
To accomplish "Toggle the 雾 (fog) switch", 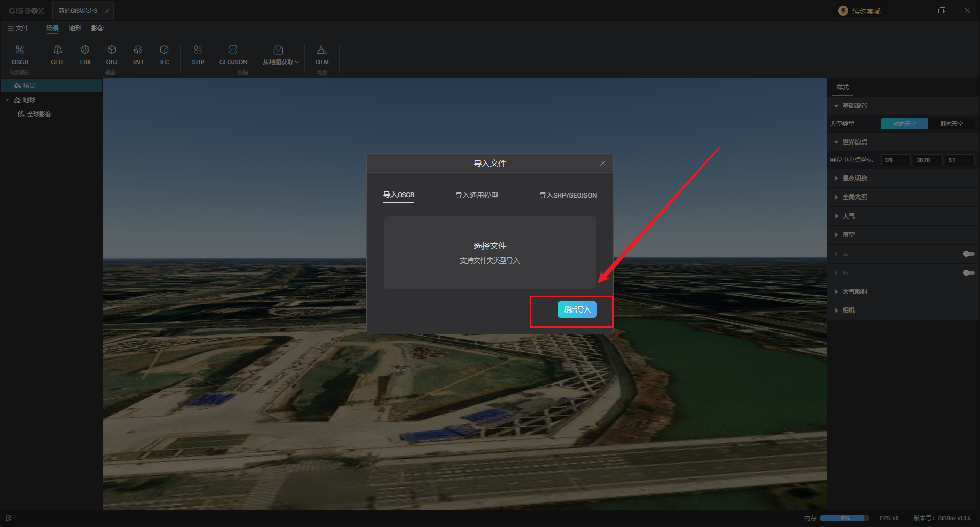I will tap(968, 273).
